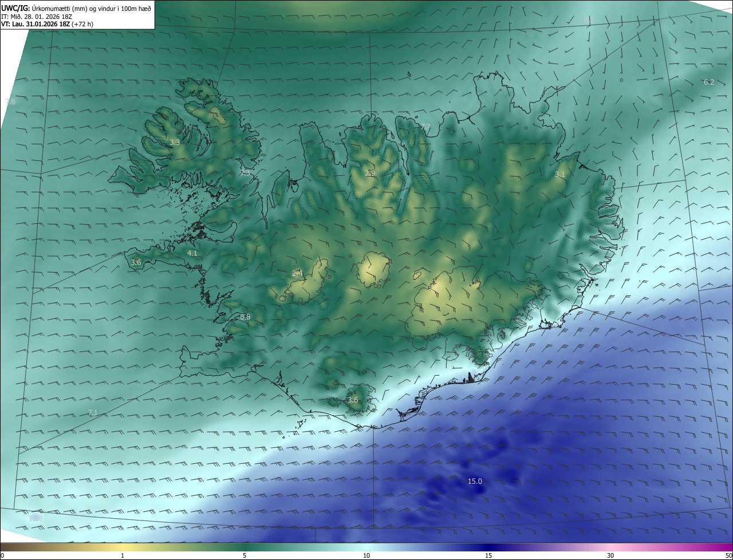Click the 3.1 value in eastern Iceland

(559, 174)
